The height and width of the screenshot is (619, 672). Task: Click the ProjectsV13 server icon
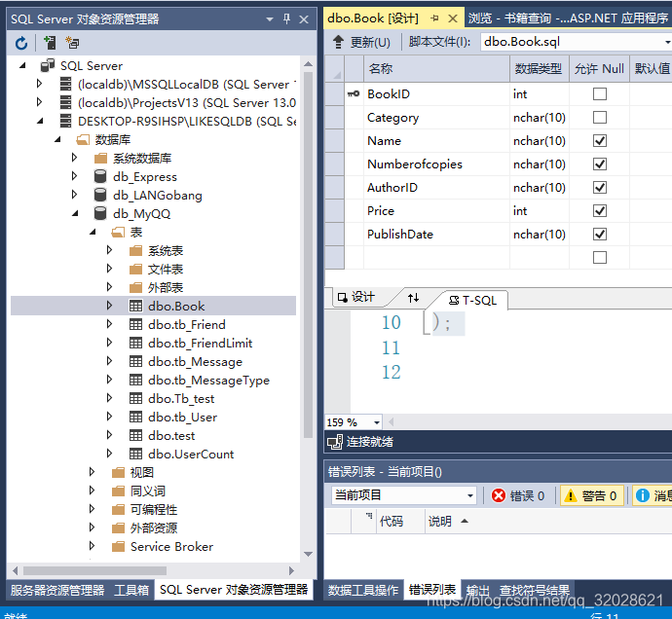(65, 102)
